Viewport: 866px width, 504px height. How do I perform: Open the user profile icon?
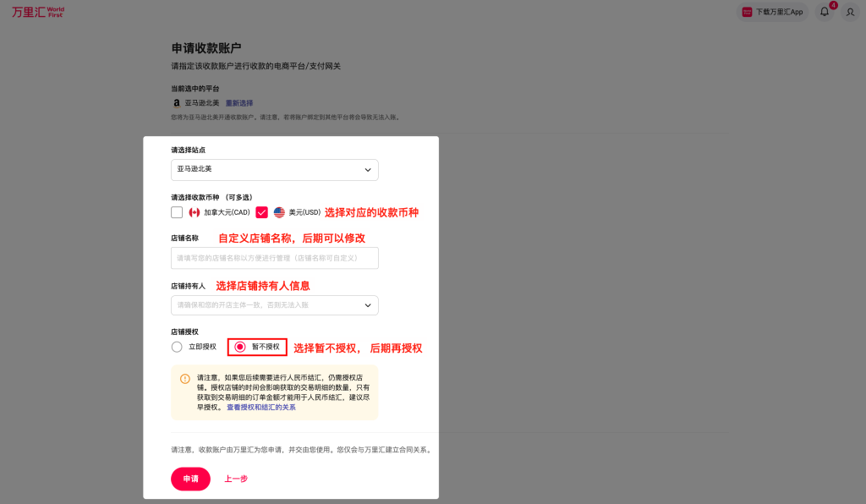coord(850,12)
